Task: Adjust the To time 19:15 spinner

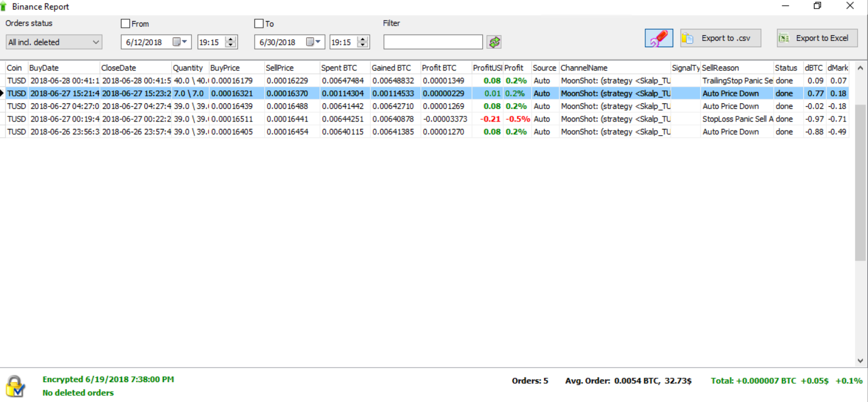Action: tap(363, 42)
